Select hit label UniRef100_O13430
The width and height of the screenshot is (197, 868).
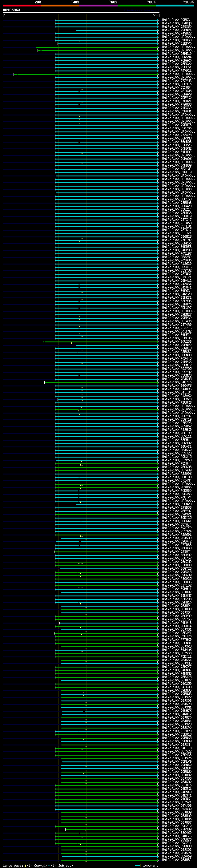pos(177,809)
